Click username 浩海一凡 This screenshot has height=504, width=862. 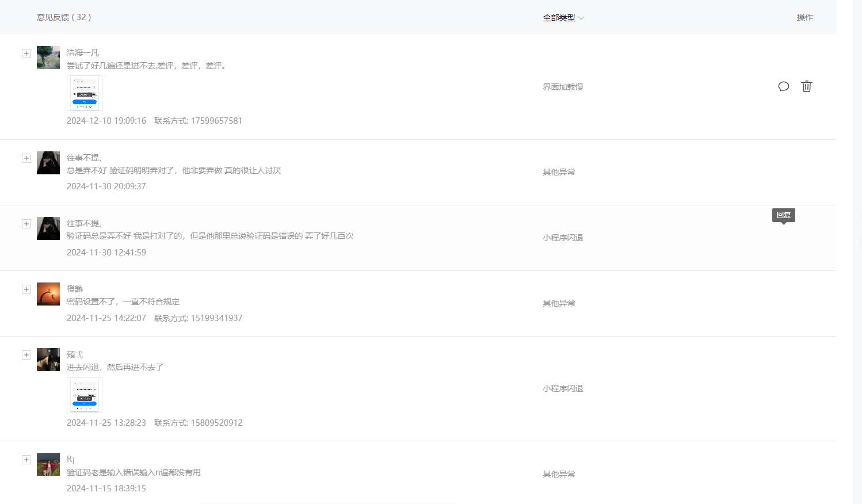[x=83, y=52]
